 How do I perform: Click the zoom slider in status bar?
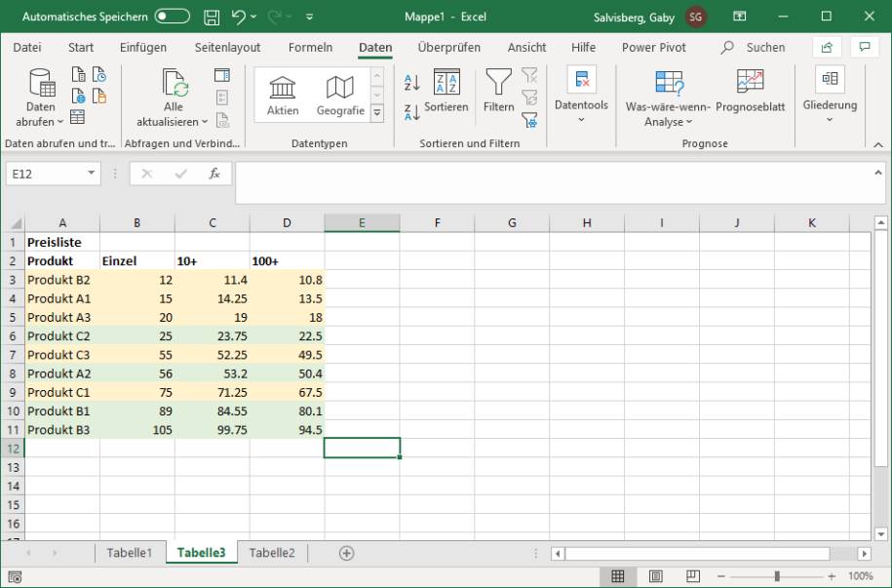(x=778, y=576)
